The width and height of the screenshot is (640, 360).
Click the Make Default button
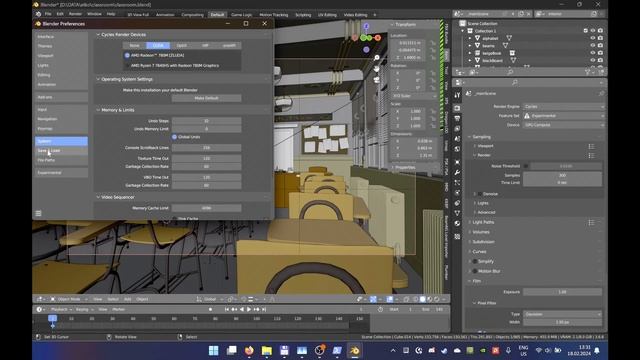tap(207, 98)
